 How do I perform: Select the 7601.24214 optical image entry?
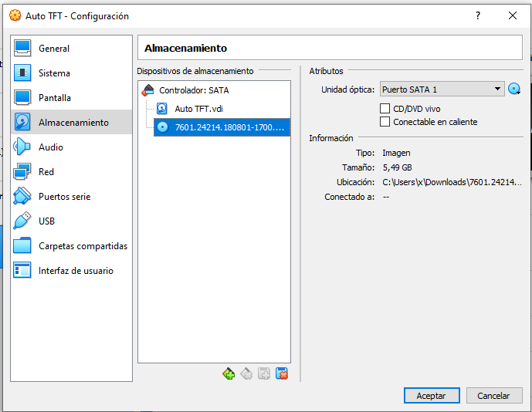click(229, 127)
